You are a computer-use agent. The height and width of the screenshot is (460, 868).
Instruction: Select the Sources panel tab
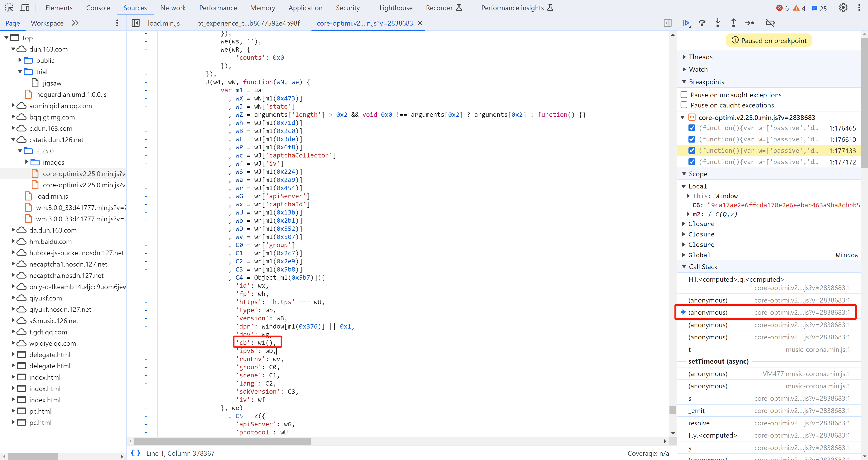tap(134, 7)
